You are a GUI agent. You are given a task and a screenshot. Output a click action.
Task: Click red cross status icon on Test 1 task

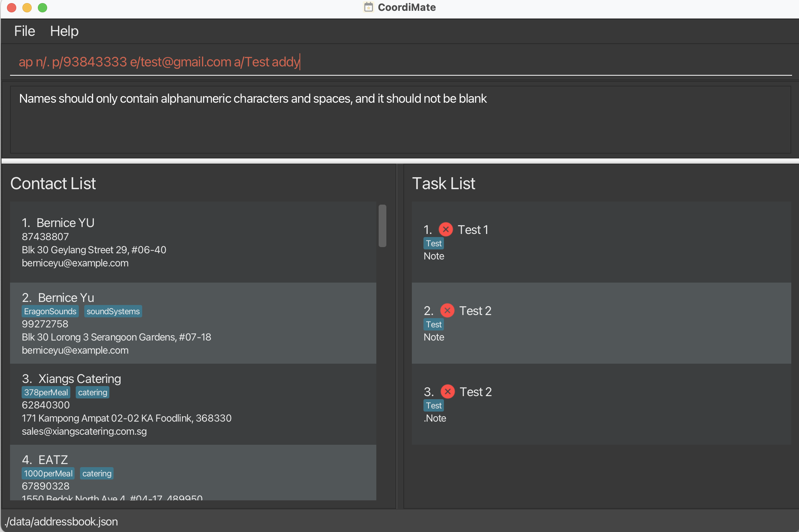pyautogui.click(x=445, y=229)
